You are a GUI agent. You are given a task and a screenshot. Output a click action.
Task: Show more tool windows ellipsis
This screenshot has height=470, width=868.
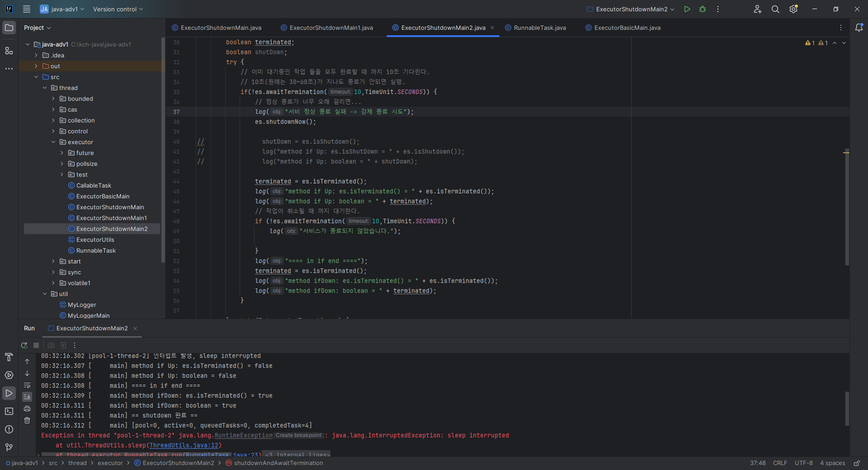[9, 69]
